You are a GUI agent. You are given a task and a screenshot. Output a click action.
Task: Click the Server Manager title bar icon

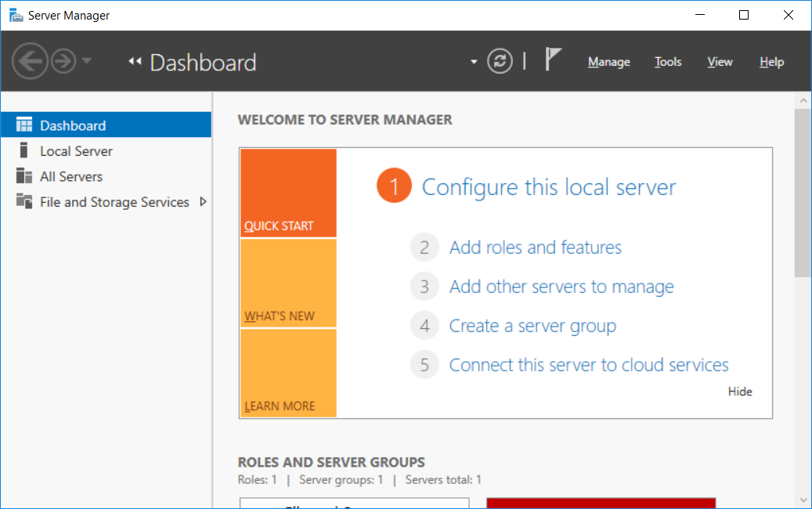point(16,15)
